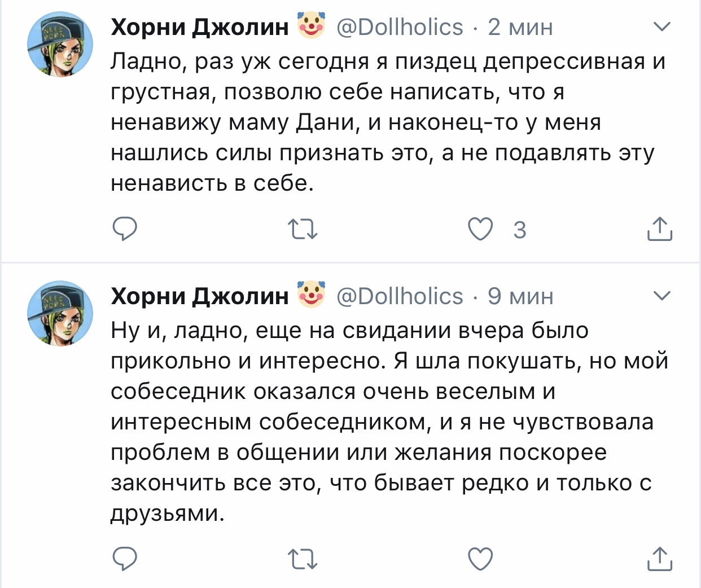Like the 9 мин tweet
The height and width of the screenshot is (588, 701).
pos(481,559)
